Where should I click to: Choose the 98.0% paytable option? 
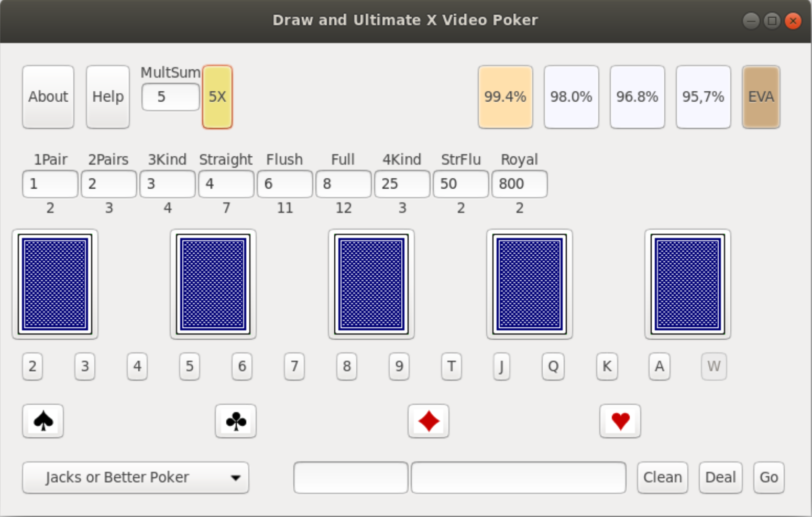tap(571, 97)
